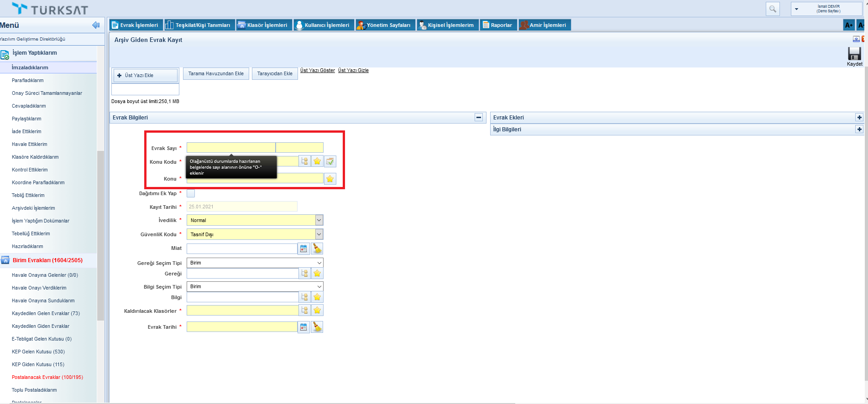Open the Güvenlik Kodu dropdown
The height and width of the screenshot is (404, 868).
pyautogui.click(x=319, y=234)
